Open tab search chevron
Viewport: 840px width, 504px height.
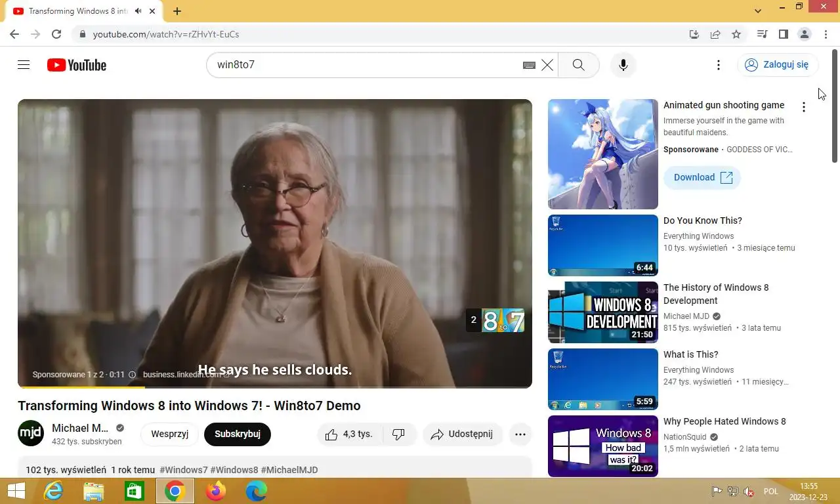point(758,11)
